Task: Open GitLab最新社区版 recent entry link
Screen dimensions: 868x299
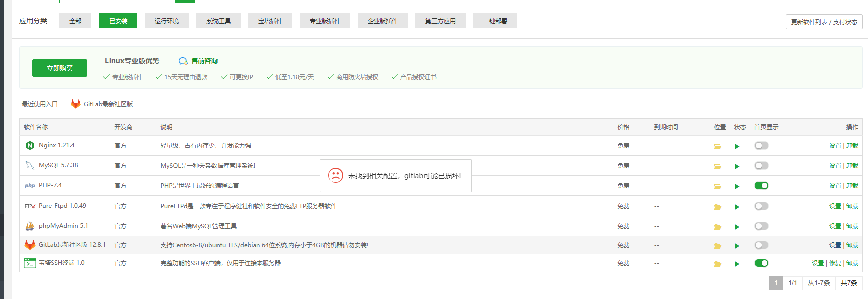Action: 108,104
